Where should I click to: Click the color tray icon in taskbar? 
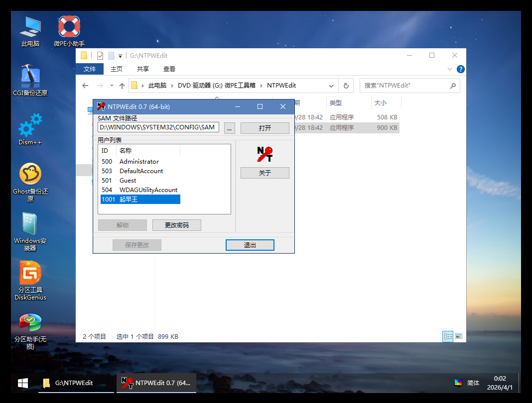coord(458,383)
